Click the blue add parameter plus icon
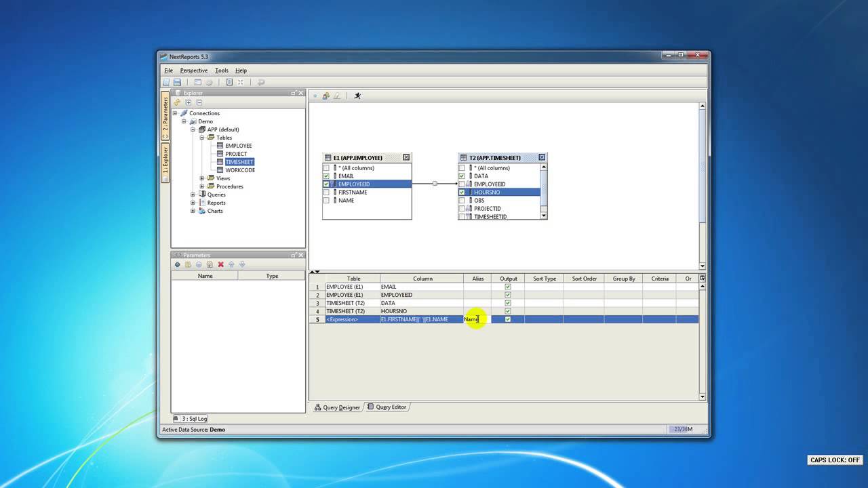 tap(178, 264)
